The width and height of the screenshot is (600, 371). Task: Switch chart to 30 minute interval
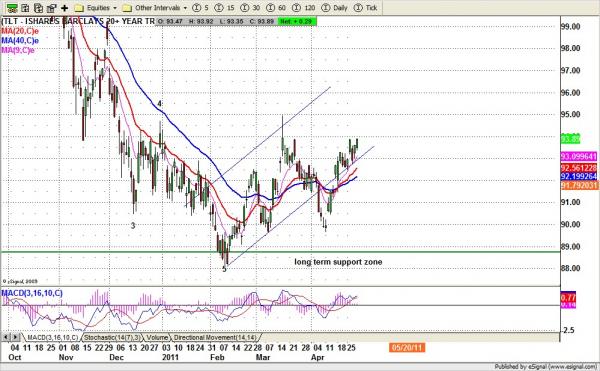click(251, 8)
